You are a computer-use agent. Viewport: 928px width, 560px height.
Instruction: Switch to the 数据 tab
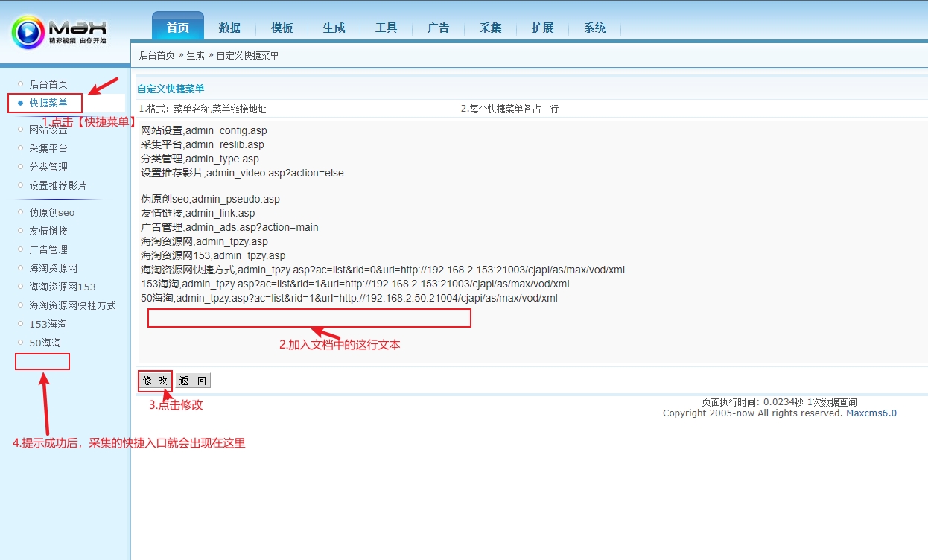[229, 28]
